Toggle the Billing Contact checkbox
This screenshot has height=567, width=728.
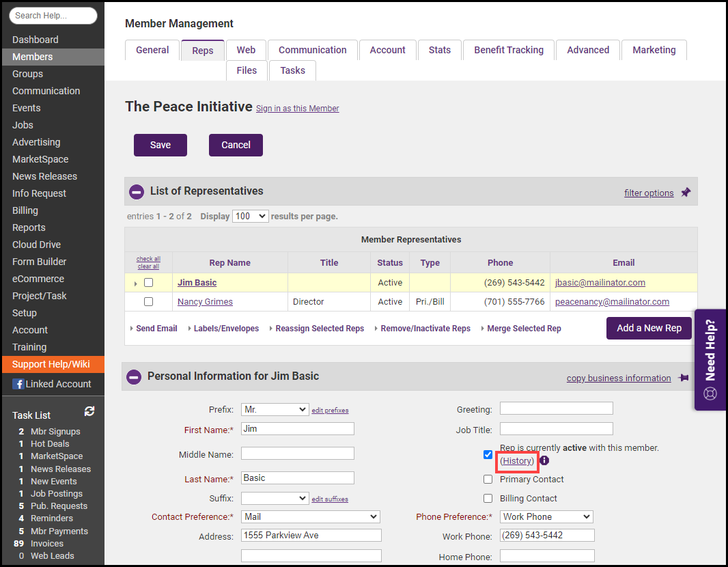pyautogui.click(x=488, y=499)
